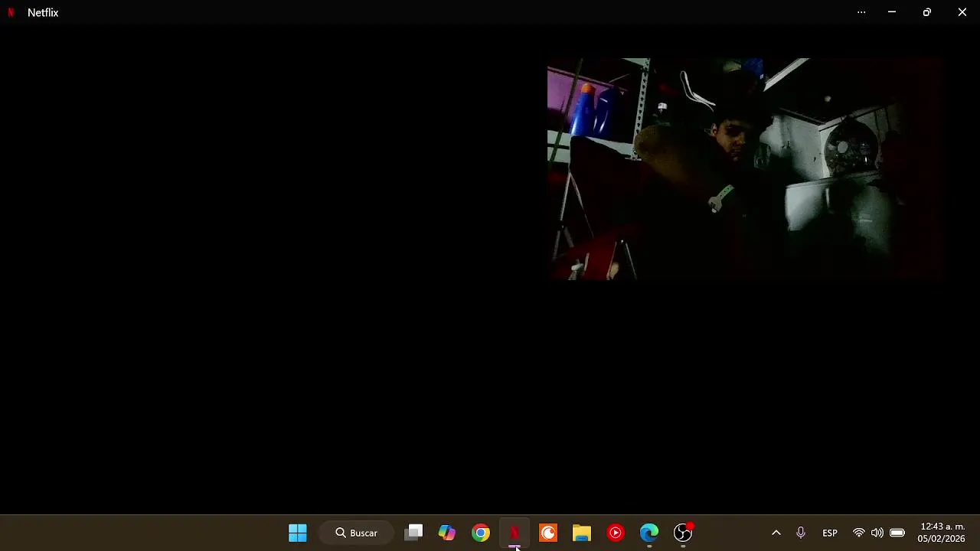Image resolution: width=980 pixels, height=551 pixels.
Task: Open YouTube Music from the taskbar
Action: pyautogui.click(x=616, y=533)
